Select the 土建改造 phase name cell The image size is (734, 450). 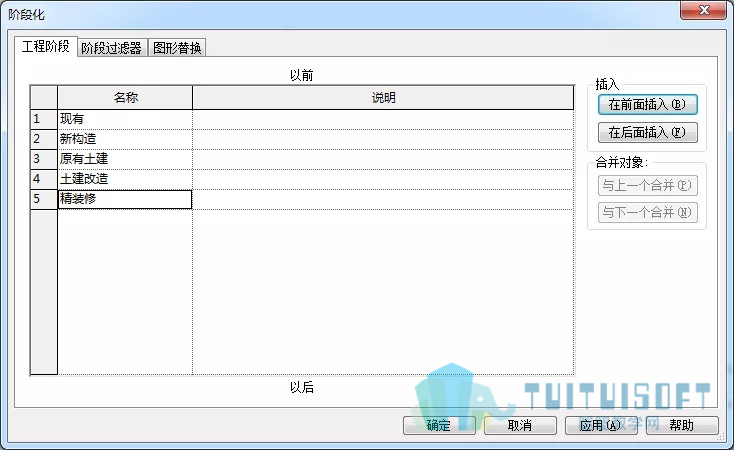(x=125, y=179)
